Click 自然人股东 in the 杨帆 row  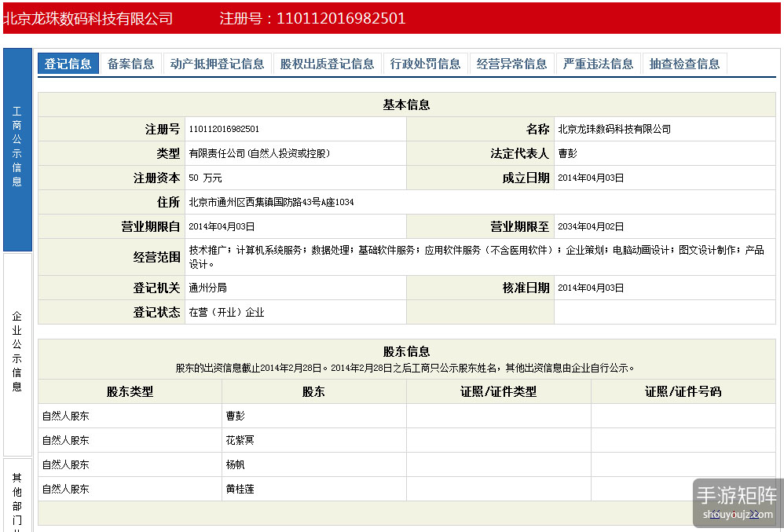[65, 464]
